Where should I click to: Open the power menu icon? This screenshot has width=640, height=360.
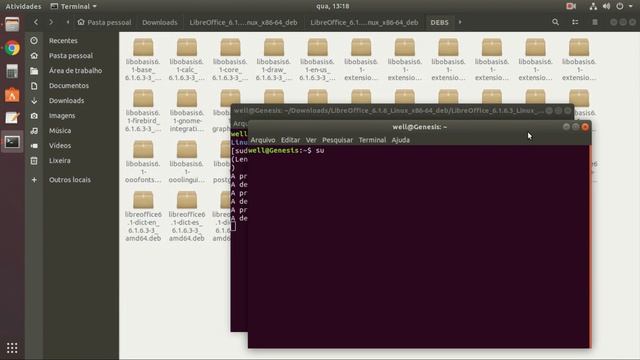coord(620,6)
